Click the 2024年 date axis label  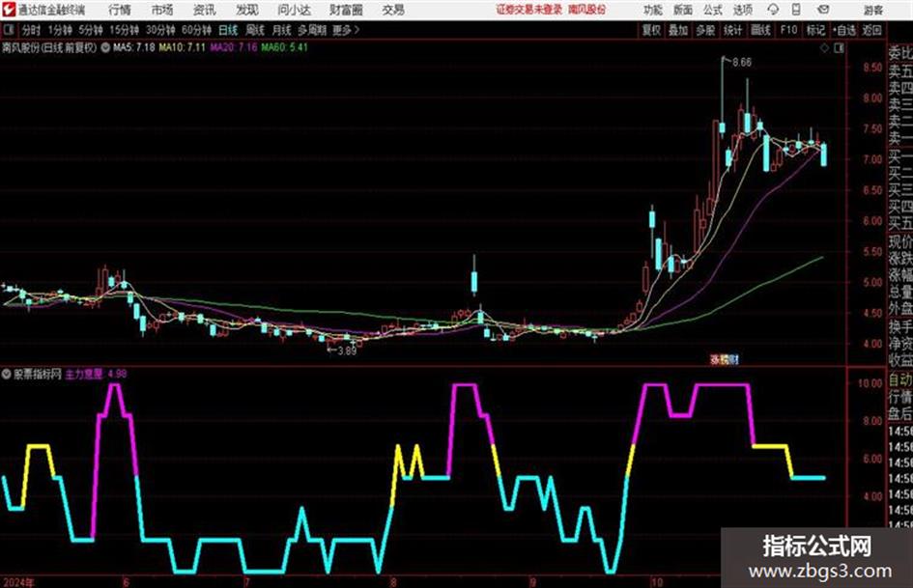[x=18, y=582]
